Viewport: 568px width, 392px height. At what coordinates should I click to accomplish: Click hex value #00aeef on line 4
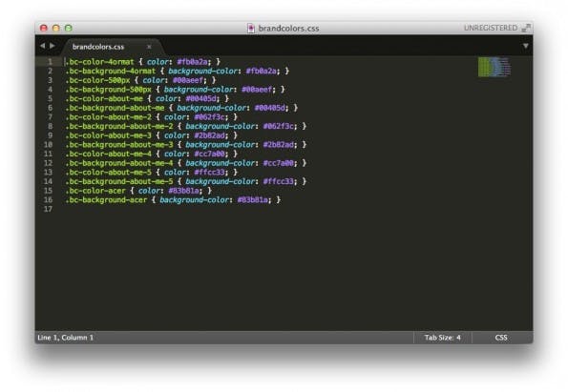pos(257,90)
